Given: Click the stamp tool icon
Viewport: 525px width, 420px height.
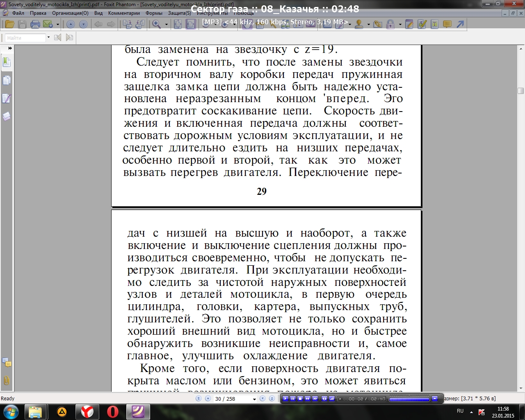Looking at the screenshot, I should (x=359, y=24).
